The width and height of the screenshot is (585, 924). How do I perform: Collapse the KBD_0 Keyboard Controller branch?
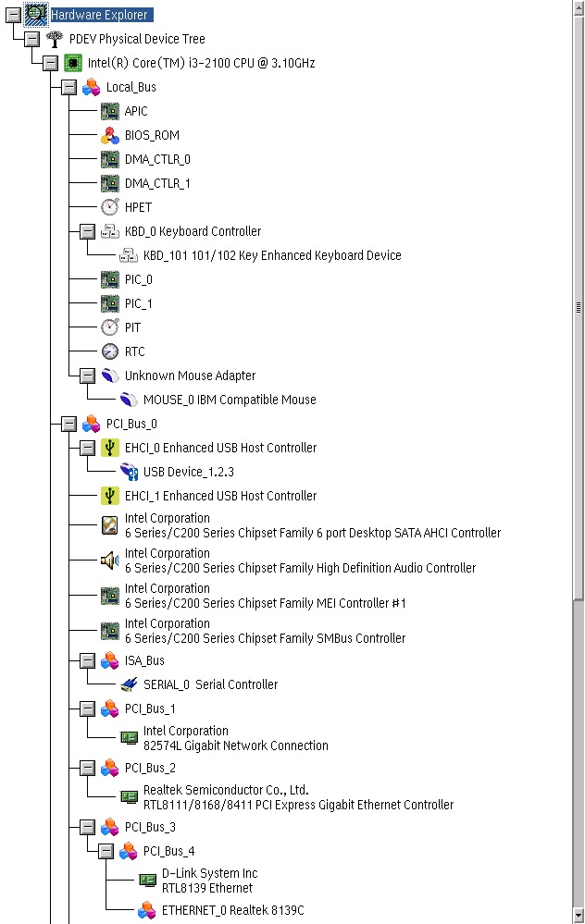tap(87, 231)
